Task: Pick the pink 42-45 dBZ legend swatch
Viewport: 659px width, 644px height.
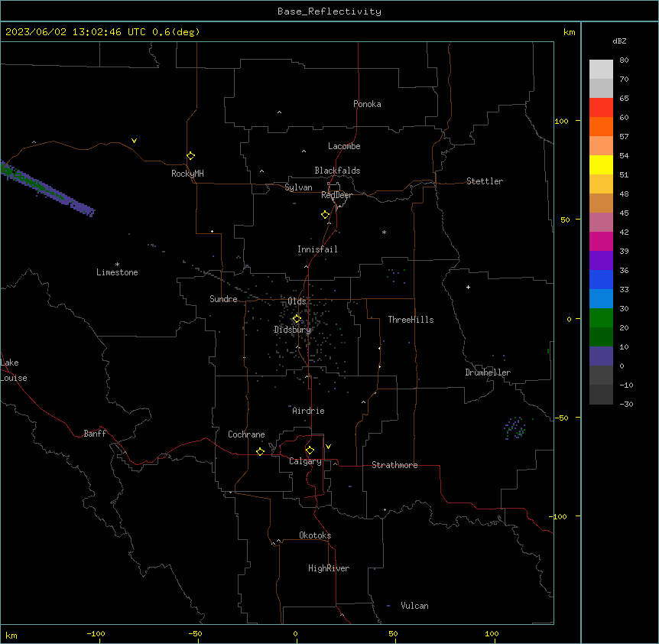Action: 601,223
